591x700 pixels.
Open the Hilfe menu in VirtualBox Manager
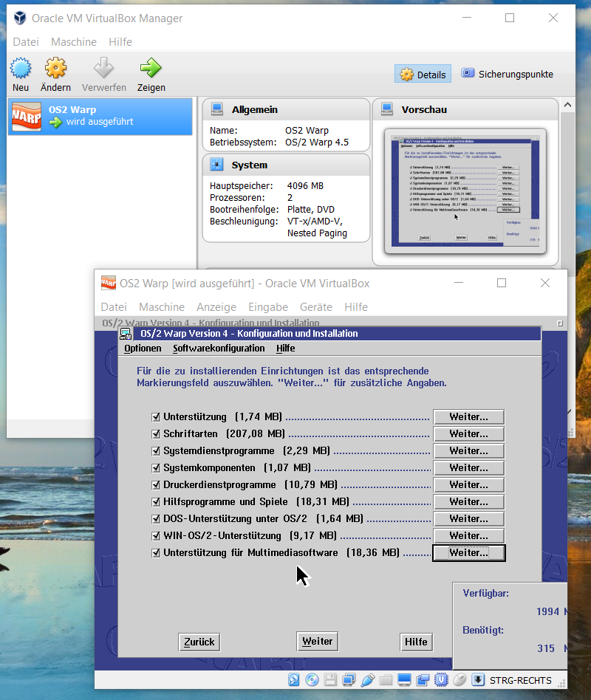(120, 42)
